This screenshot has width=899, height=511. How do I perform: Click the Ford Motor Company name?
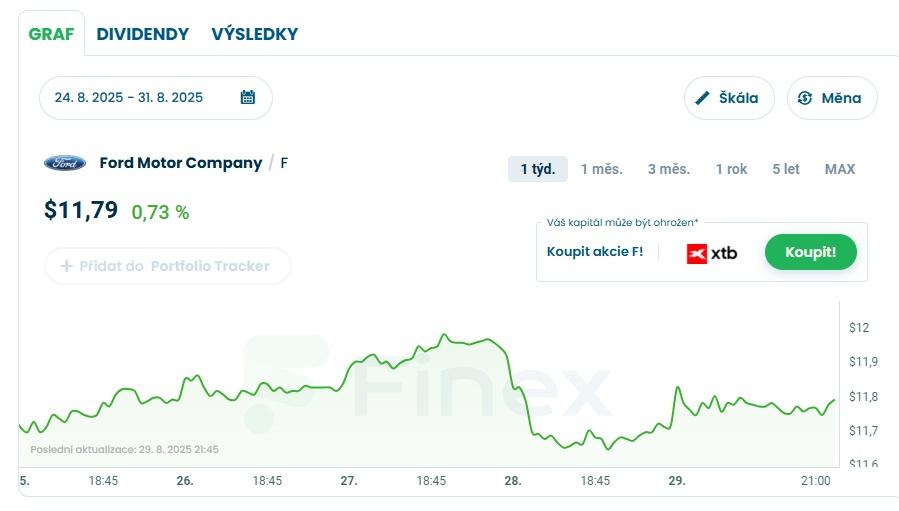(181, 163)
